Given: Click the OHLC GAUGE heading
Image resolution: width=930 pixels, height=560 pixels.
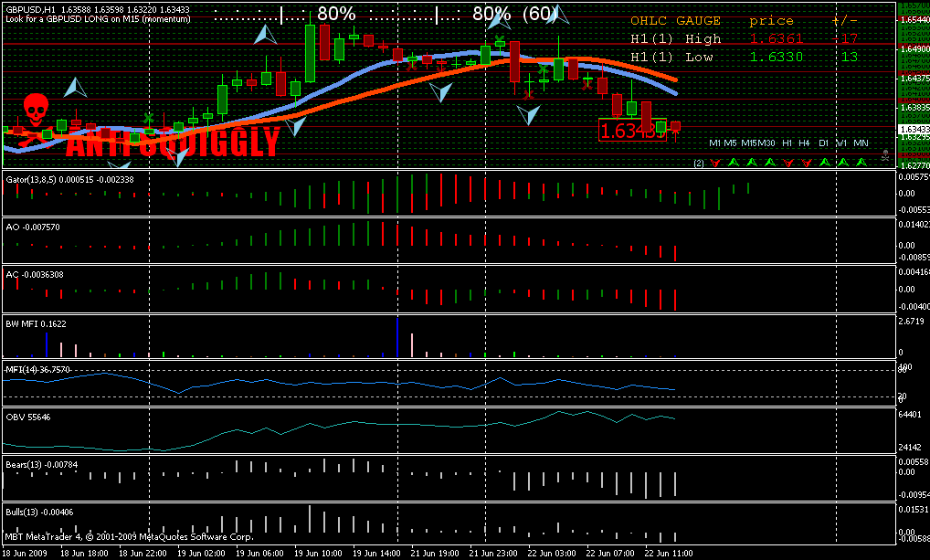Looking at the screenshot, I should coord(675,21).
